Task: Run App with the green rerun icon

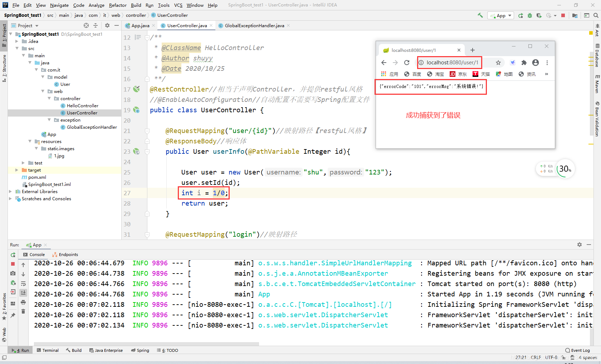Action: pyautogui.click(x=521, y=15)
